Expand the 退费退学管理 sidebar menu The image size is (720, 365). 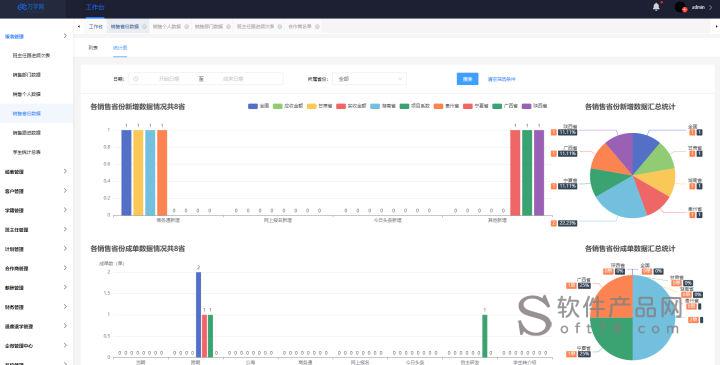[36, 326]
